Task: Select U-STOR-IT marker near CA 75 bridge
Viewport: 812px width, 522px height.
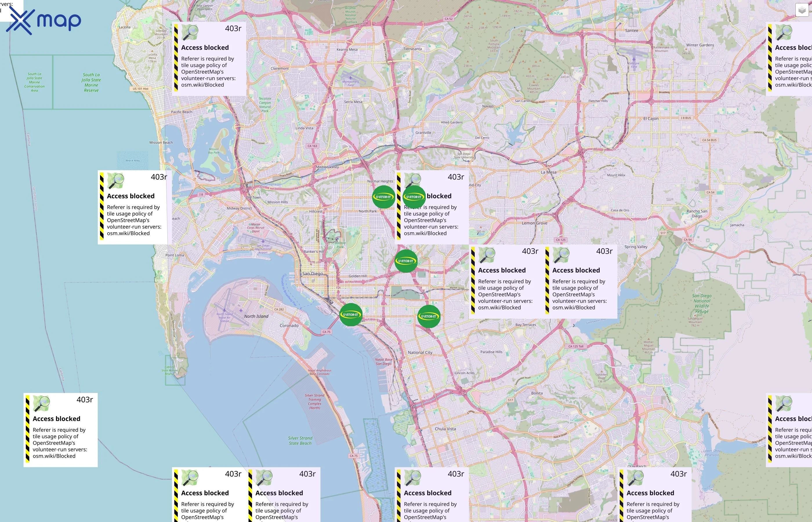Action: tap(351, 315)
